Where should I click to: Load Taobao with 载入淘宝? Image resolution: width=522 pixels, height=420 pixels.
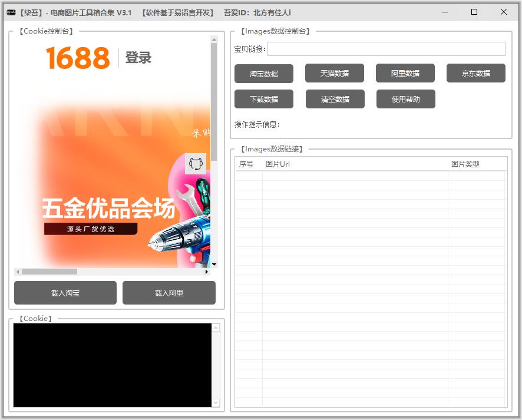point(65,293)
